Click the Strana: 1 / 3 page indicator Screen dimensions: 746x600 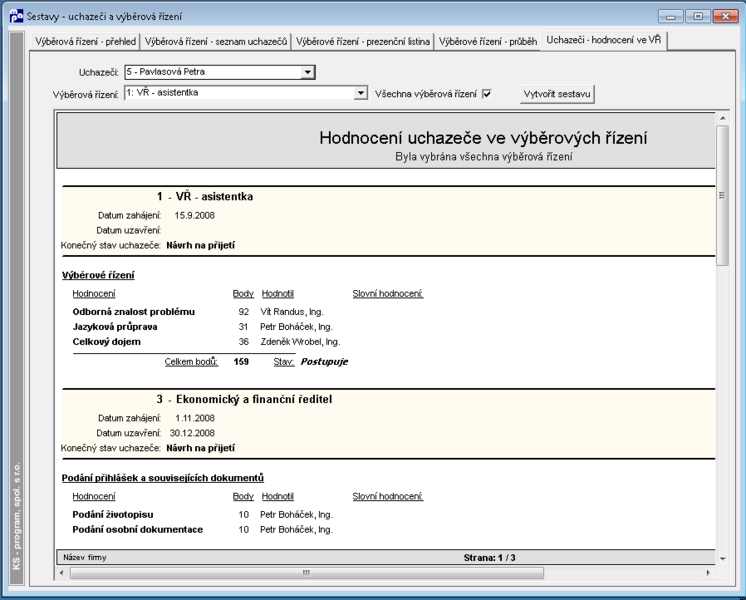click(490, 558)
